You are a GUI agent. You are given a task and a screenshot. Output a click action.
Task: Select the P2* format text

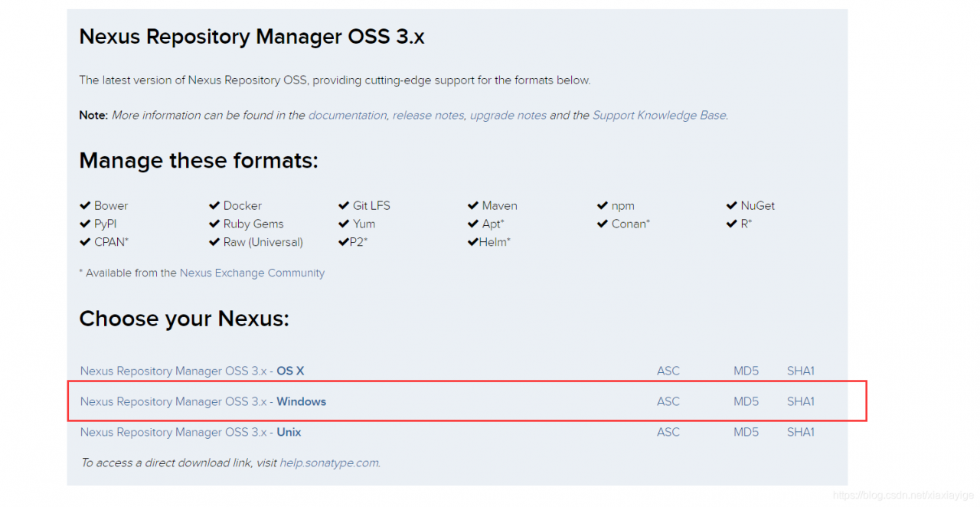[x=359, y=242]
